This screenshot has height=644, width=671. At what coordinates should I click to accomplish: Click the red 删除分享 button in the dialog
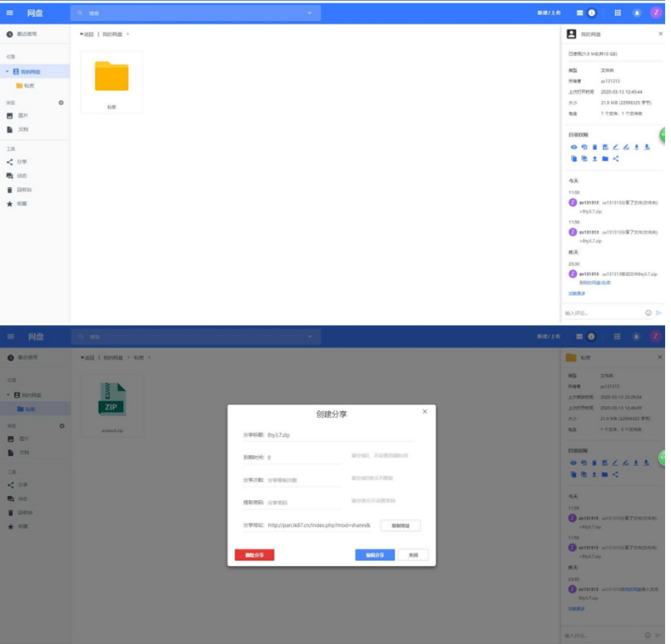[x=254, y=555]
